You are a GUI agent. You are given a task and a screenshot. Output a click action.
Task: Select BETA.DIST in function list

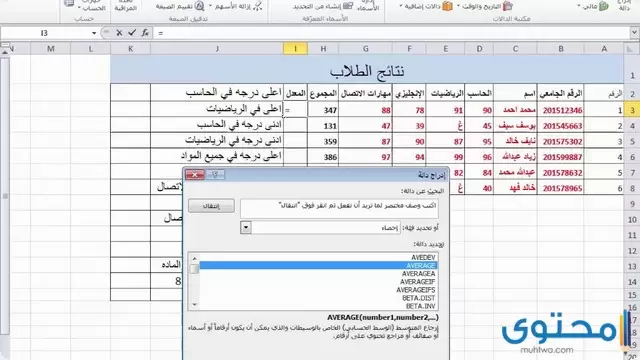click(419, 298)
